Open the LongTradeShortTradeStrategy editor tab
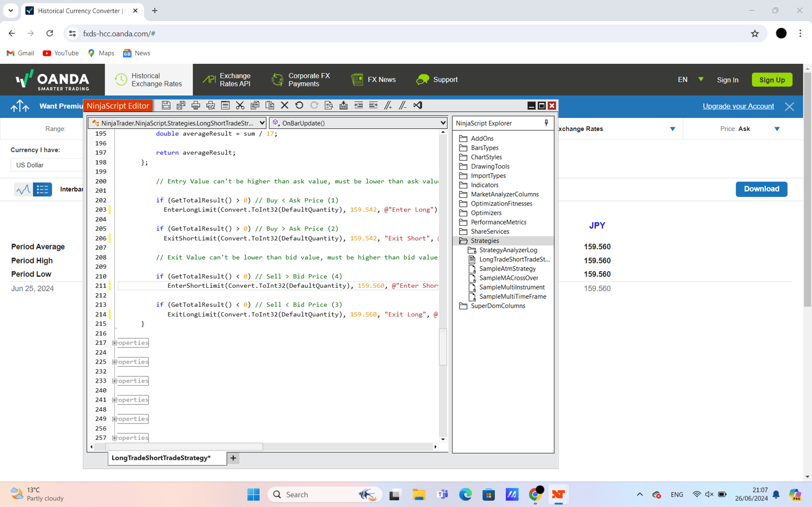The width and height of the screenshot is (812, 507). point(161,458)
